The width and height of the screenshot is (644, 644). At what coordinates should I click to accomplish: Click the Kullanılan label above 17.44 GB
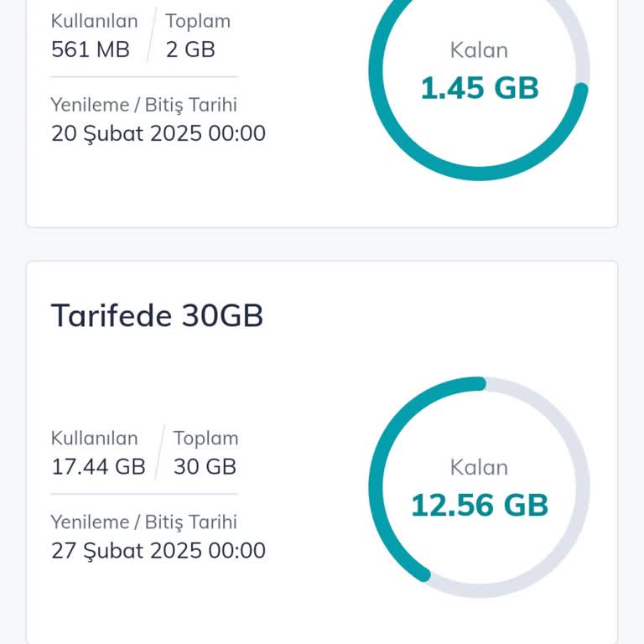(94, 438)
